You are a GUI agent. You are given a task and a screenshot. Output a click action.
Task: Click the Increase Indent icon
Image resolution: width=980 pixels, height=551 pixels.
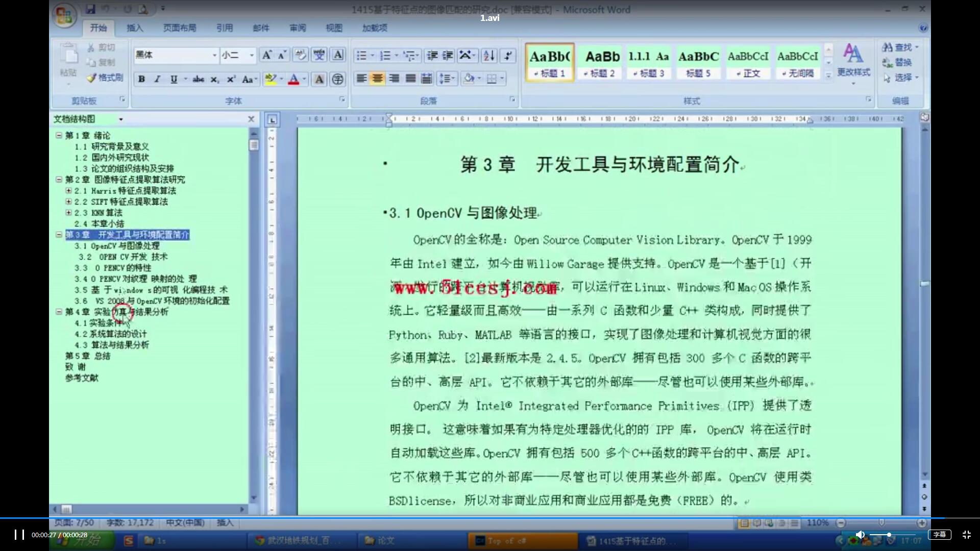[x=448, y=55]
